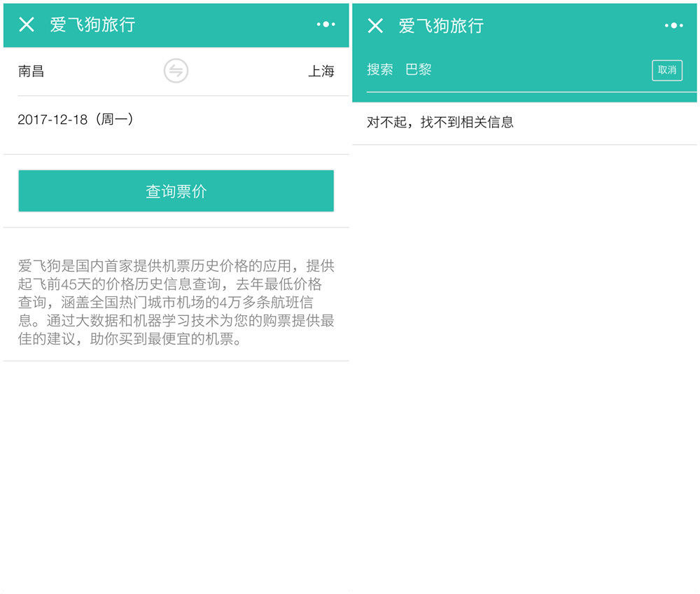Tap the 对不起，找不到相关信息 result row

440,123
